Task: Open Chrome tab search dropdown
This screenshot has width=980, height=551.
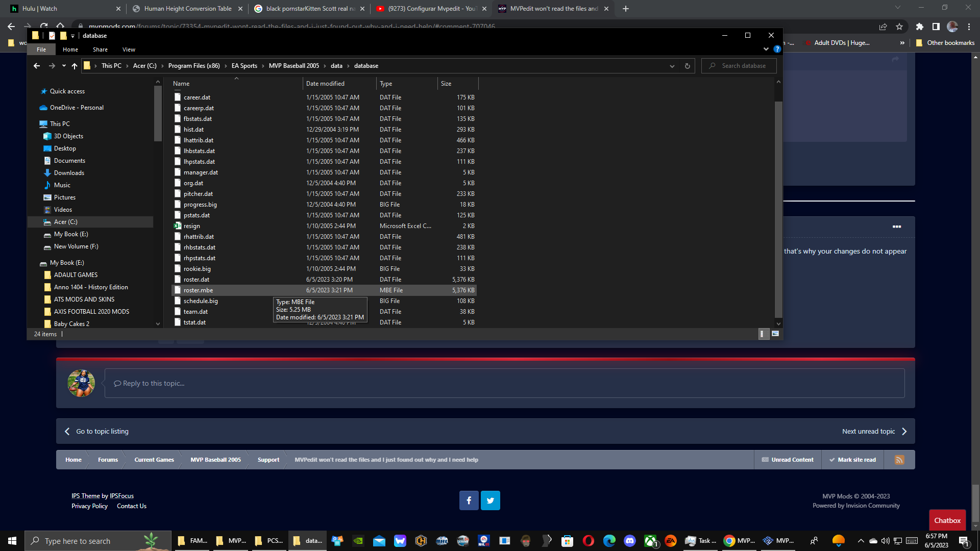Action: tap(898, 8)
